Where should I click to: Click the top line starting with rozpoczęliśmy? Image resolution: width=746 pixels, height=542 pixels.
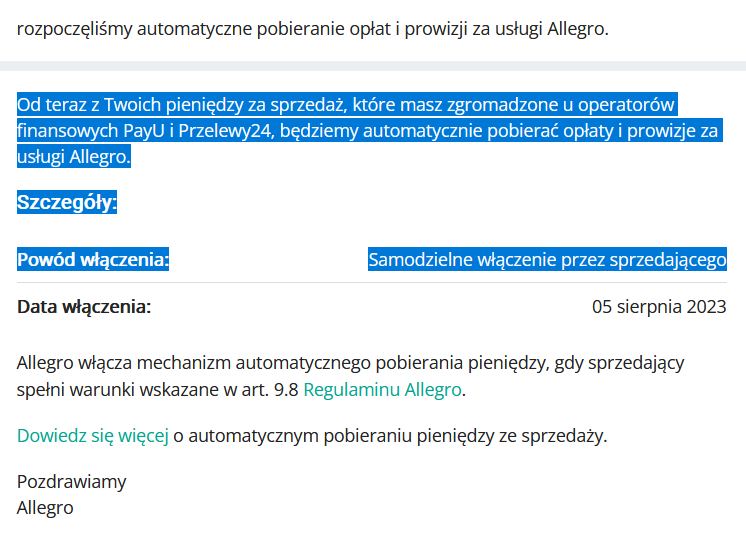tap(313, 29)
